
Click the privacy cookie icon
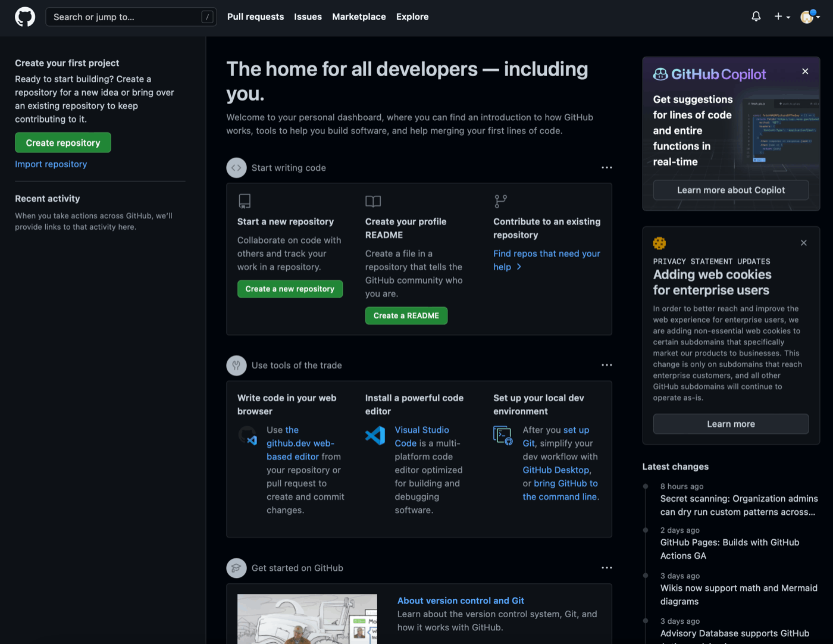(x=659, y=243)
